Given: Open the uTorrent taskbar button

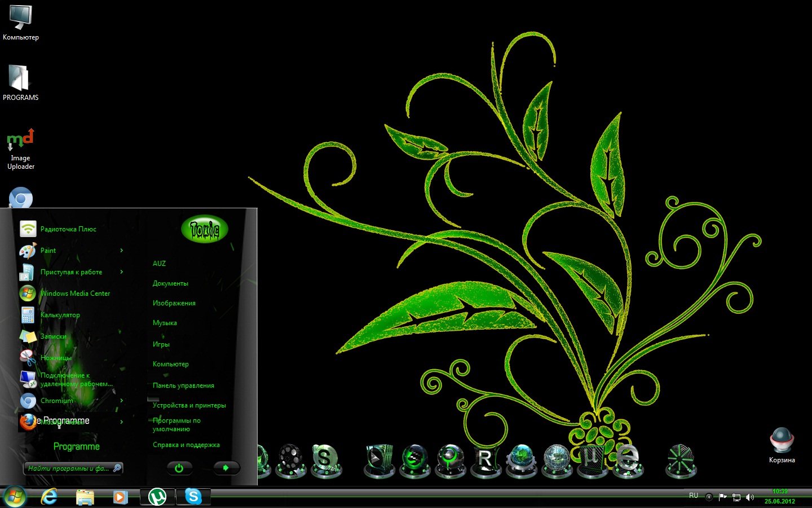Looking at the screenshot, I should (157, 496).
